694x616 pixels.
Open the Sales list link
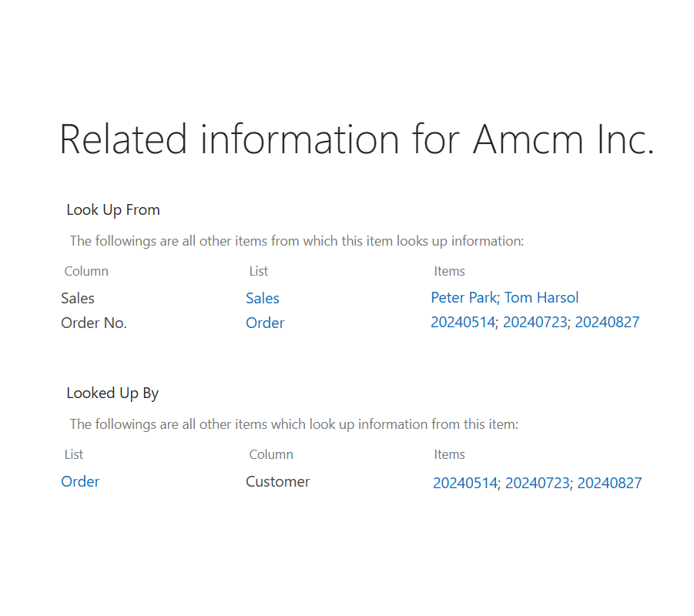pos(263,298)
